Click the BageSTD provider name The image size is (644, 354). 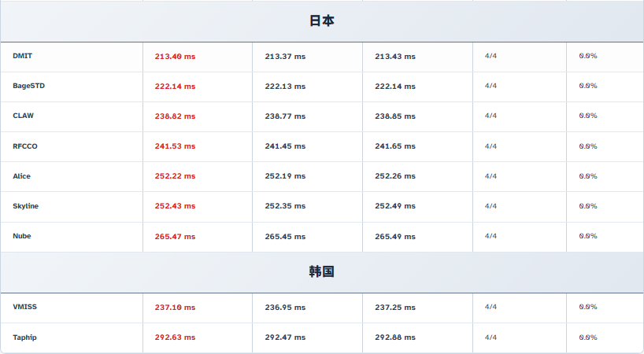28,86
